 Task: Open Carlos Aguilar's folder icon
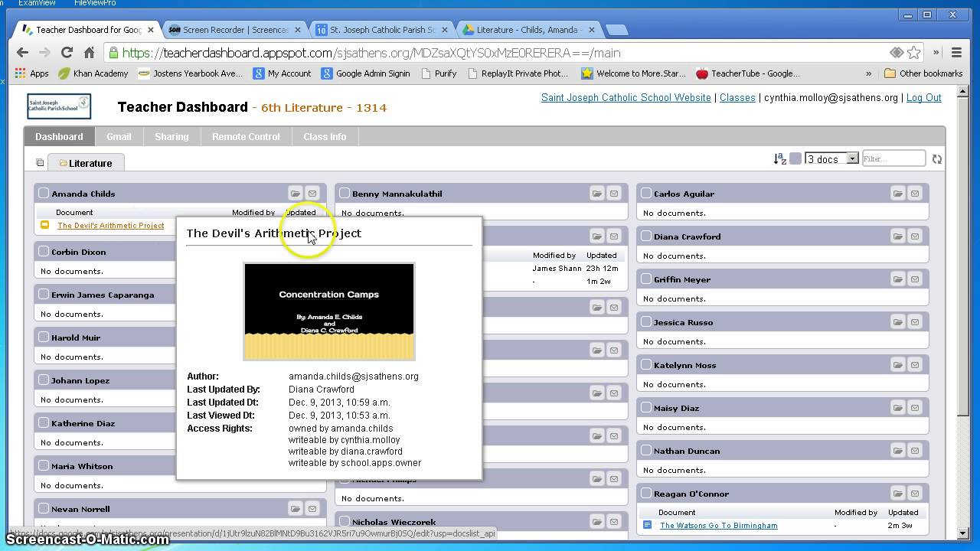click(897, 194)
